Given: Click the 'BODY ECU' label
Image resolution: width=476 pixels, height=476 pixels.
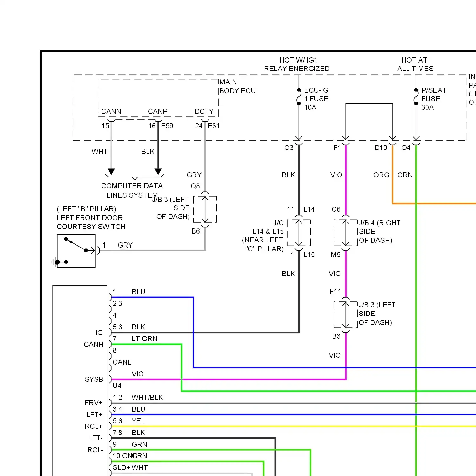Looking at the screenshot, I should coord(237,91).
